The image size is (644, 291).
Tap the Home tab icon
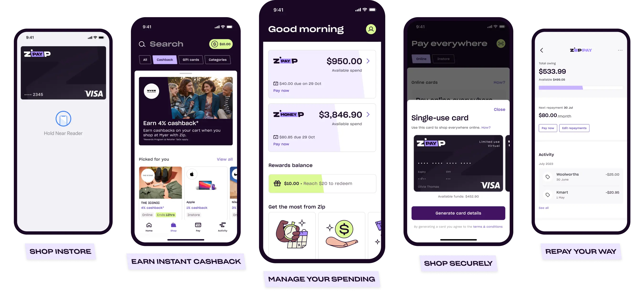click(149, 227)
